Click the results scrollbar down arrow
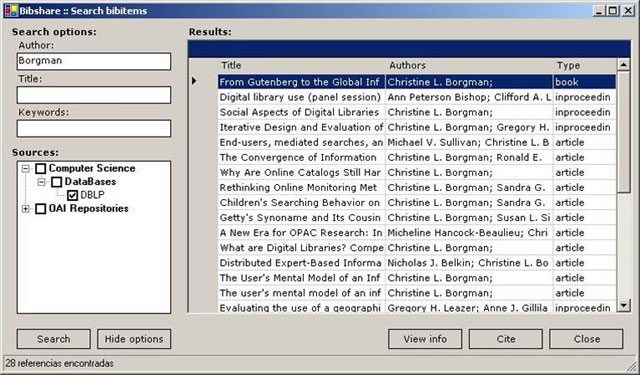This screenshot has height=375, width=640. pos(623,305)
